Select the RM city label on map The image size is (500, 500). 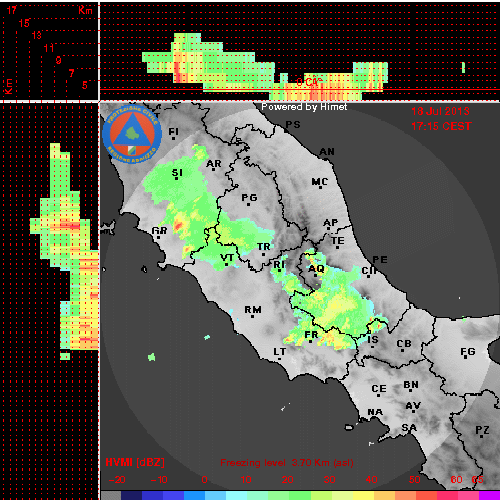coord(253,310)
